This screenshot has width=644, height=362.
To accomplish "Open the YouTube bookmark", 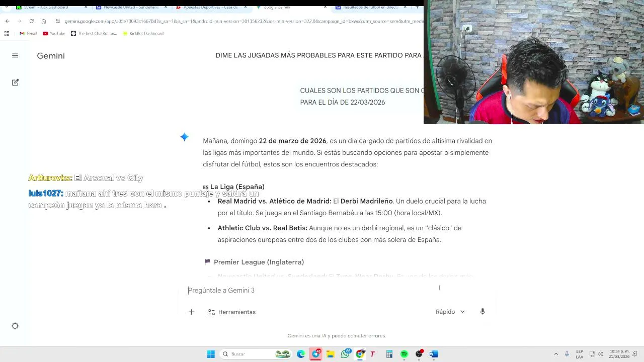I will click(x=54, y=33).
